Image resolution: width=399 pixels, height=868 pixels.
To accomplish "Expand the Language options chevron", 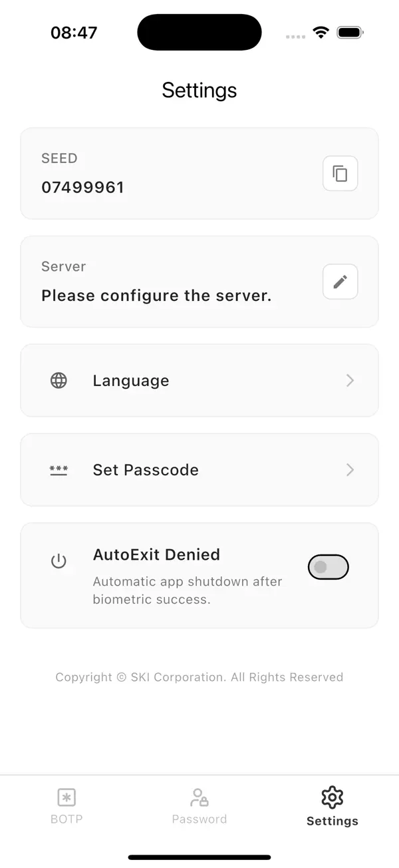I will coord(350,380).
